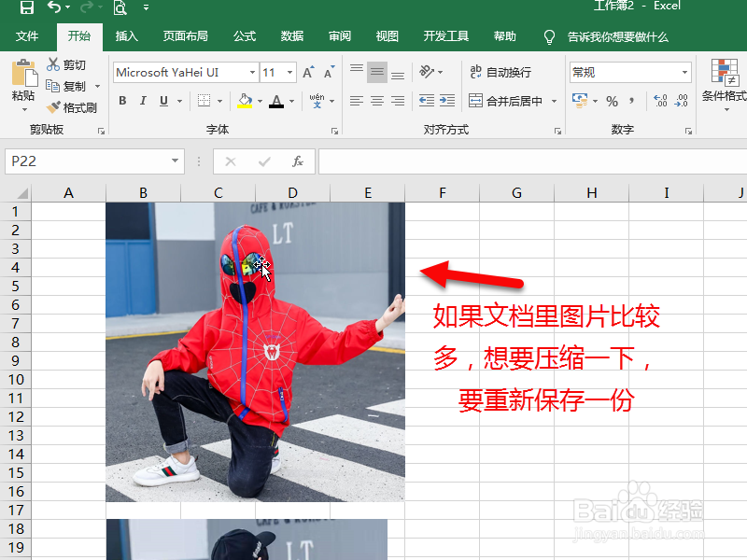Click the accounting number format icon

pos(580,101)
